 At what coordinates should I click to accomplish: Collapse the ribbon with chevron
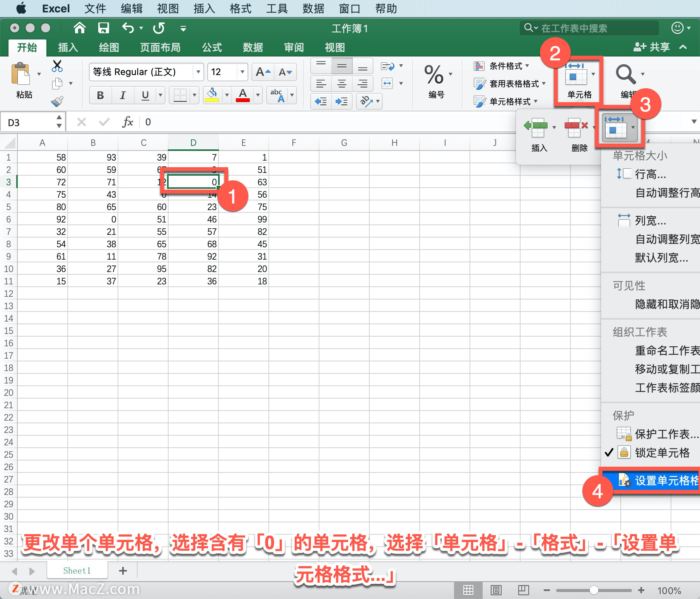pos(683,47)
